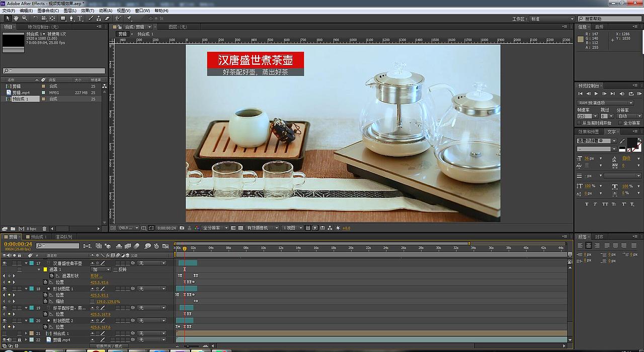Screen dimensions: 644x352
Task: Hide layer 20 形状图层 2 with eye icon
Action: click(x=5, y=321)
